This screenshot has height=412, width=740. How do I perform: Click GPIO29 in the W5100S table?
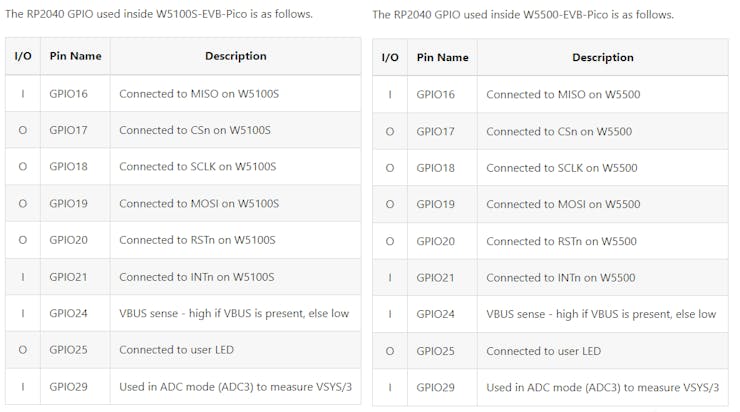point(68,387)
